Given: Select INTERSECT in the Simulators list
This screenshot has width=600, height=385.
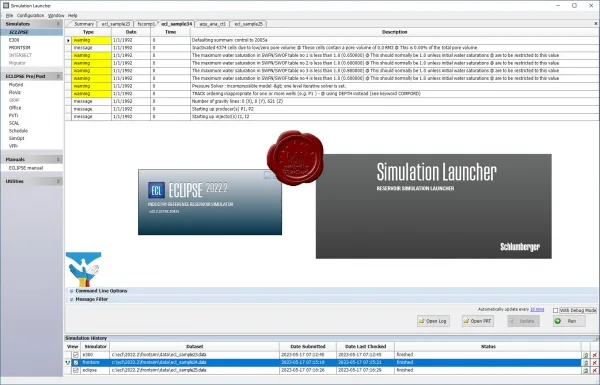Looking at the screenshot, I should (x=20, y=55).
